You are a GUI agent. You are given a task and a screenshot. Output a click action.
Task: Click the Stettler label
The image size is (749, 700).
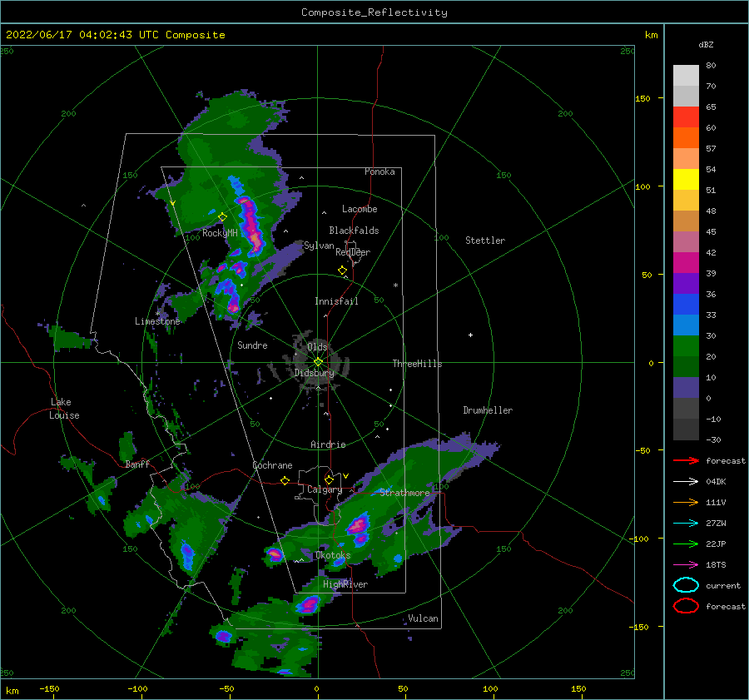coord(485,241)
